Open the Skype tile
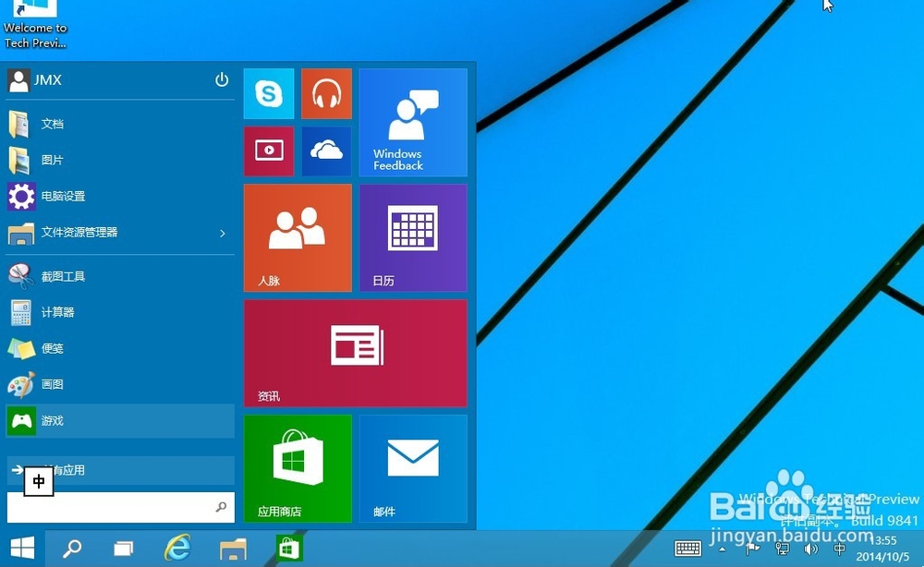This screenshot has height=567, width=924. coord(269,93)
